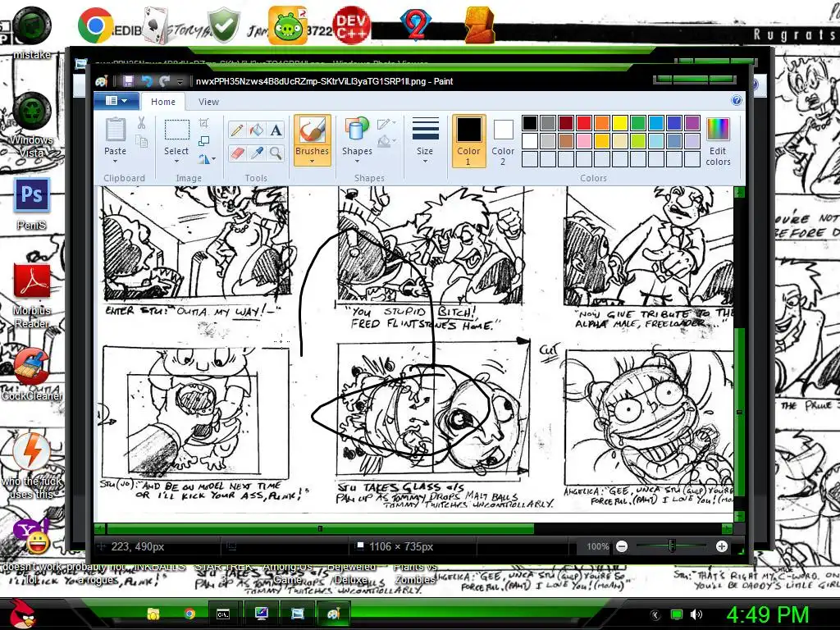Viewport: 840px width, 630px height.
Task: Click the horizontal scrollbar in Paint
Action: click(x=321, y=529)
